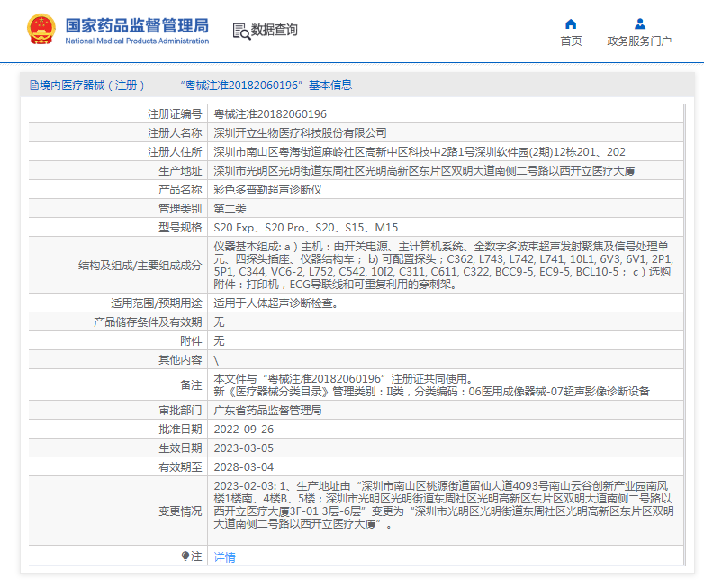Click the registrant name 深圳开立生物医疗科技股份有限公司
The image size is (704, 588).
coord(300,132)
